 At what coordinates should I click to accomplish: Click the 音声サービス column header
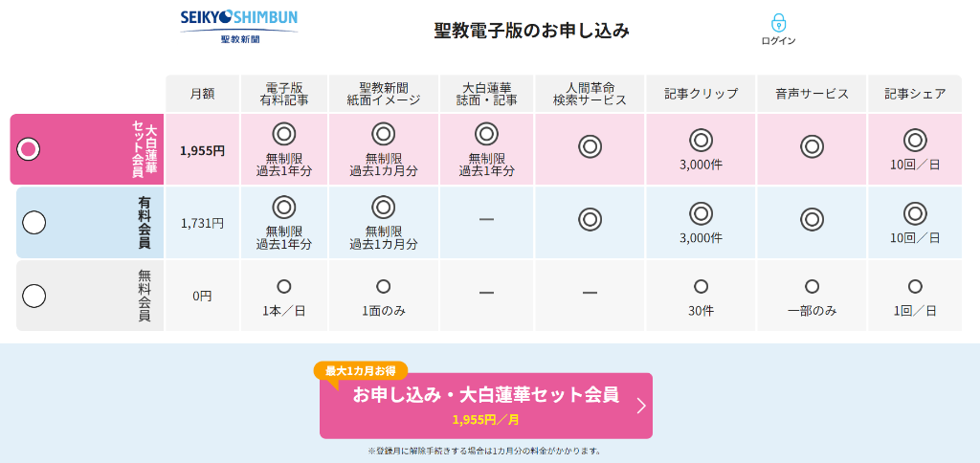[x=812, y=94]
